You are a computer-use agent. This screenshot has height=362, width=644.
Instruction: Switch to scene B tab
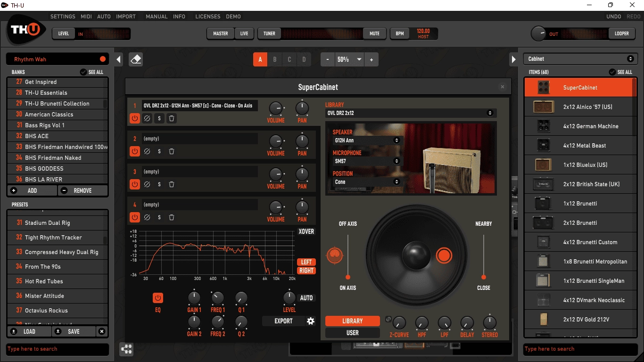point(275,59)
